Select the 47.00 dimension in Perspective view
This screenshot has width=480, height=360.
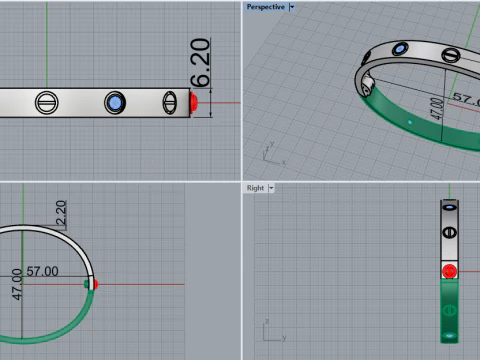point(437,108)
